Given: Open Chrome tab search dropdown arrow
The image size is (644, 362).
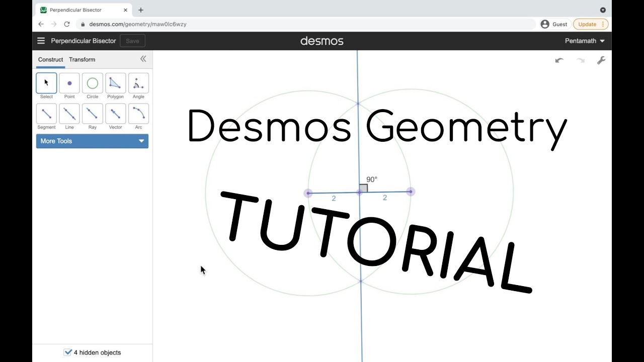Looking at the screenshot, I should [603, 10].
